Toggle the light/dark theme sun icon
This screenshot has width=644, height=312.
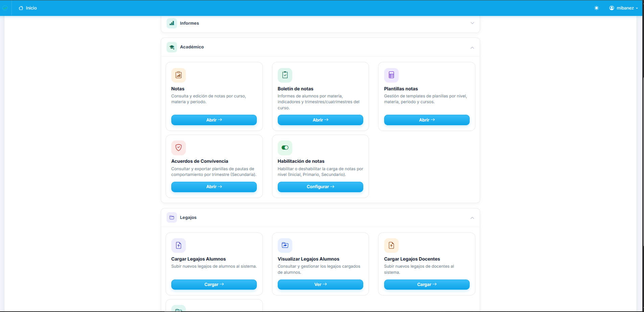[596, 8]
